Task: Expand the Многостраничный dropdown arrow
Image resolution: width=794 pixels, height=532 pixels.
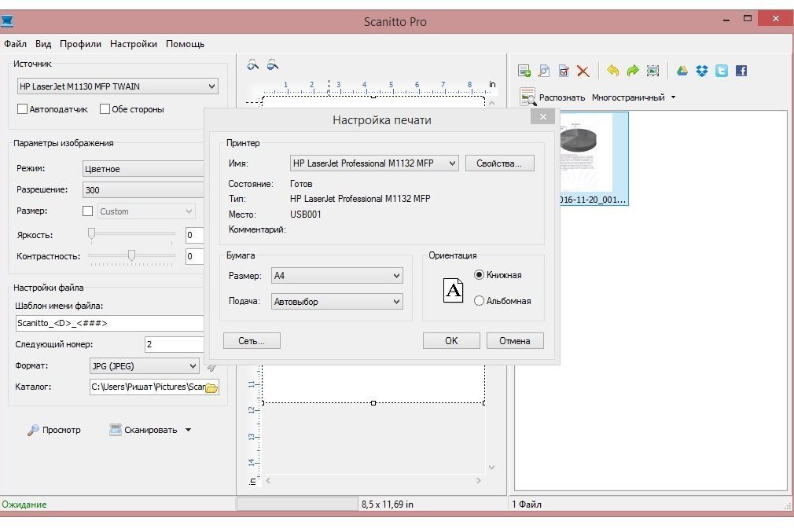Action: point(674,97)
